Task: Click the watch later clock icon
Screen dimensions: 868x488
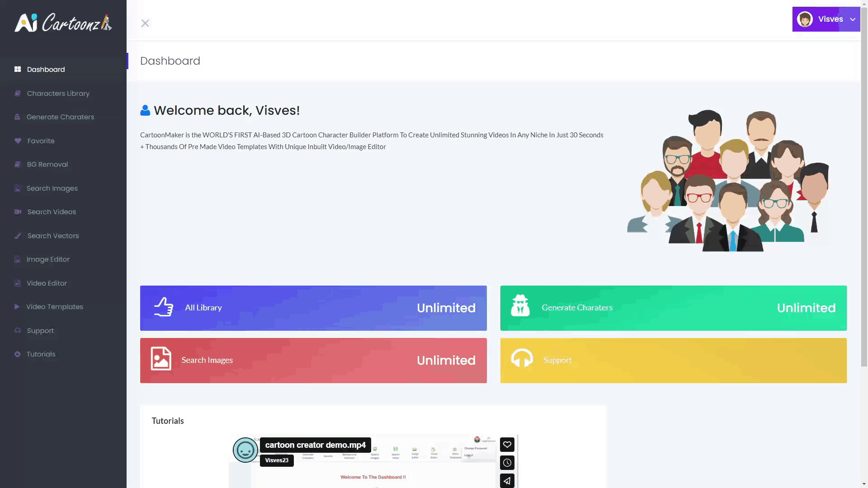Action: pos(507,463)
